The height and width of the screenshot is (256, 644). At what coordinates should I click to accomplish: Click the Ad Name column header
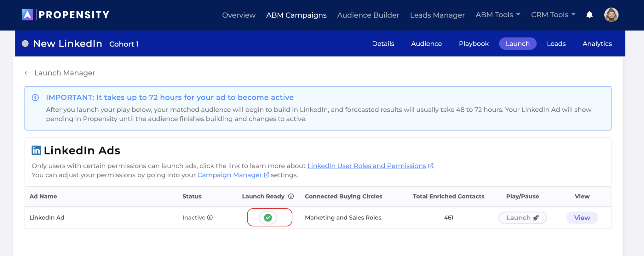click(43, 196)
